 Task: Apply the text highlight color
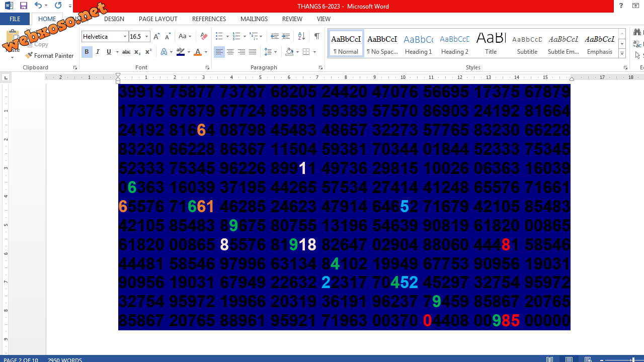(181, 52)
